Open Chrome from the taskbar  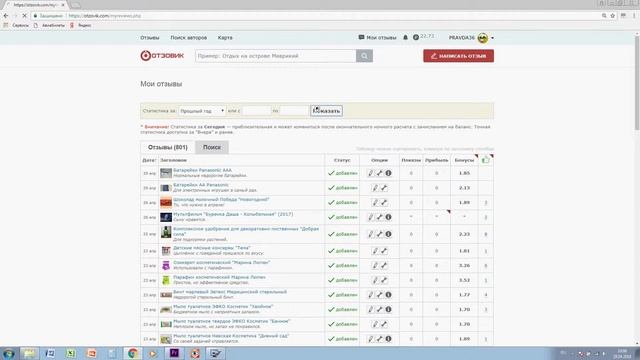[132, 353]
